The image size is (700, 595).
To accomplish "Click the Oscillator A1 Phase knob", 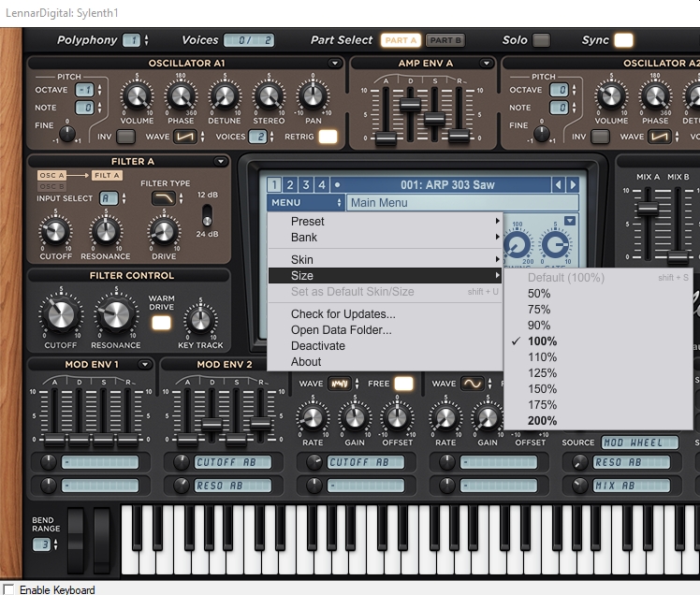I will coord(181,95).
